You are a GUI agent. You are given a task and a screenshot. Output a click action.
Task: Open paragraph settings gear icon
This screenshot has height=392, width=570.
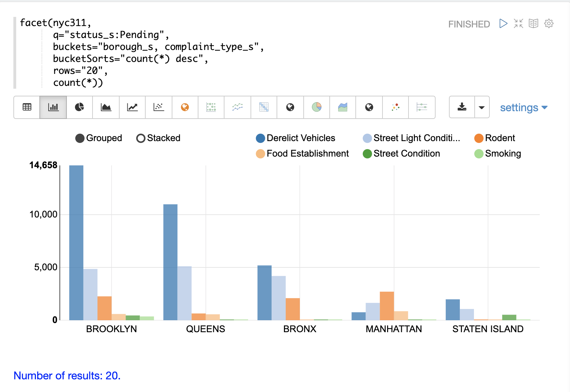tap(549, 24)
